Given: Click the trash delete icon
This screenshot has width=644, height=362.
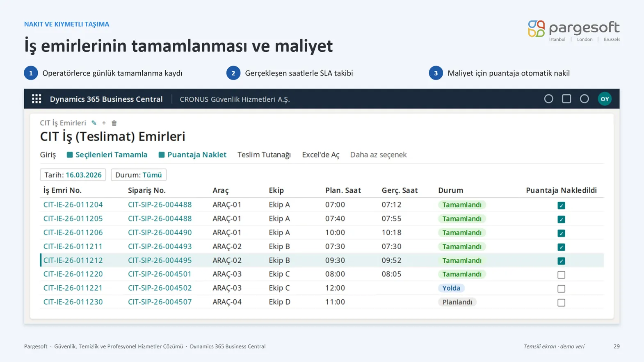Looking at the screenshot, I should (114, 123).
